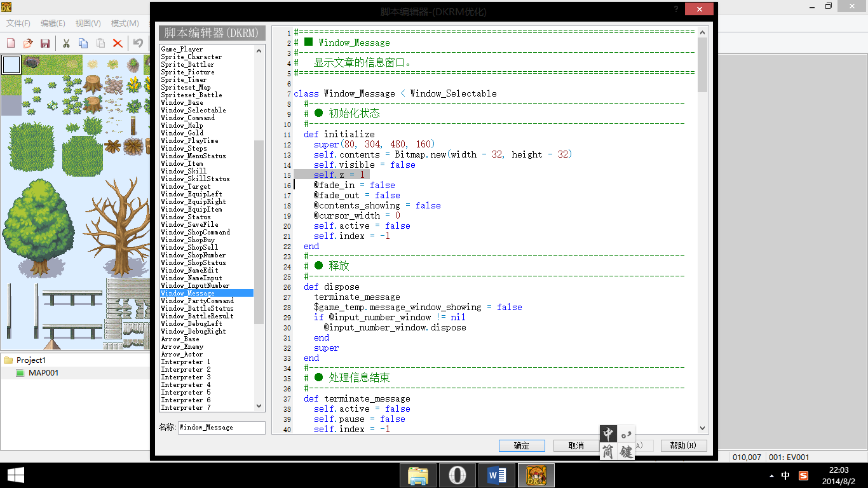Open the 模式(M) menu
868x488 pixels.
[125, 24]
